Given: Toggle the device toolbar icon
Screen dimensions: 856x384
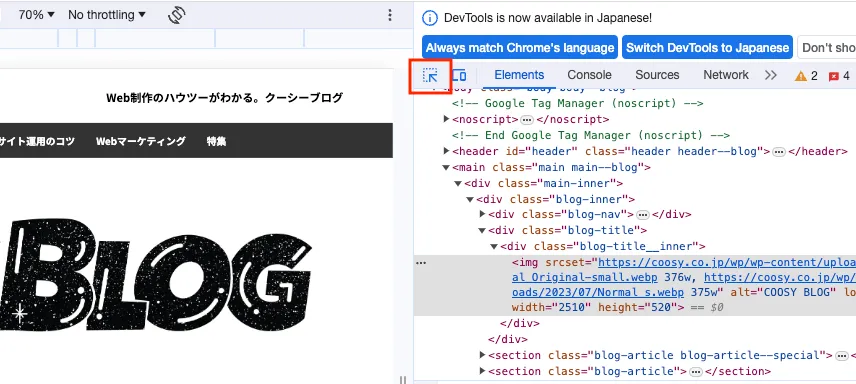Looking at the screenshot, I should [x=459, y=75].
